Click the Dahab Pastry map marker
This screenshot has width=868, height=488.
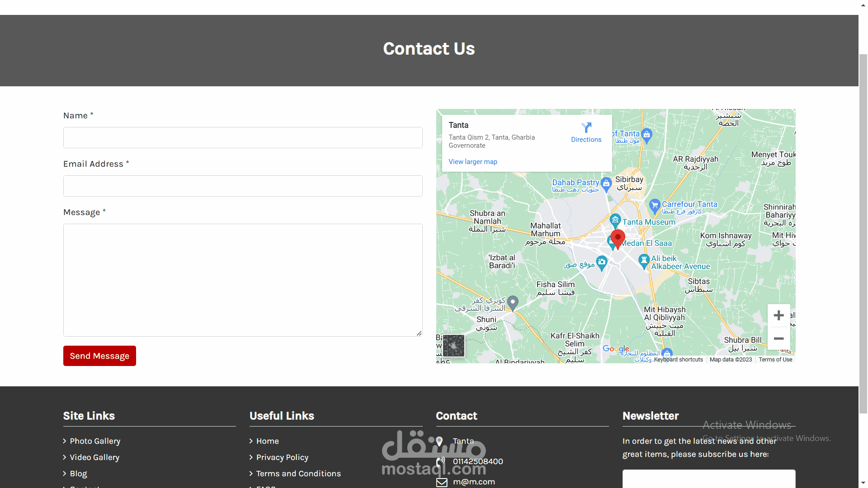tap(606, 183)
